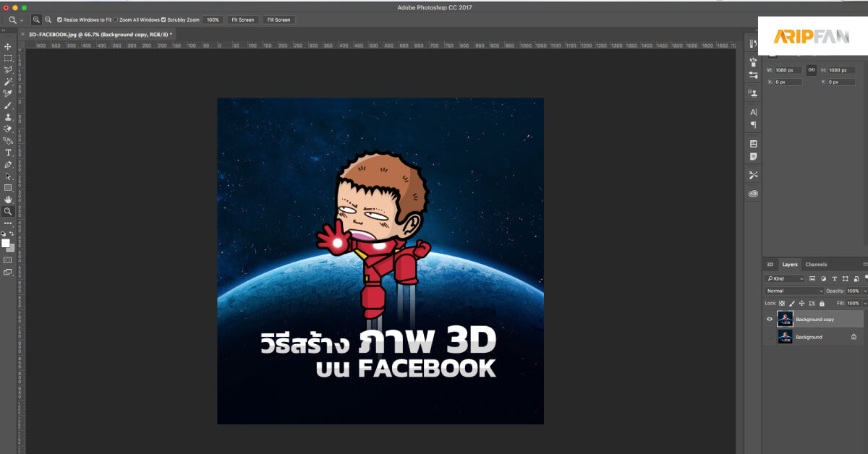The height and width of the screenshot is (454, 868).
Task: Filter layers by adjustment layers
Action: point(823,278)
